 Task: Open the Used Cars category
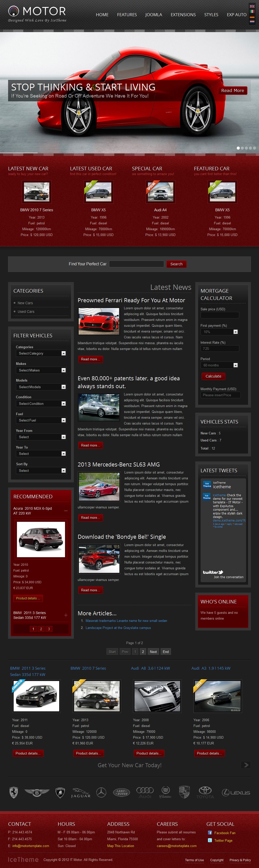point(26,312)
